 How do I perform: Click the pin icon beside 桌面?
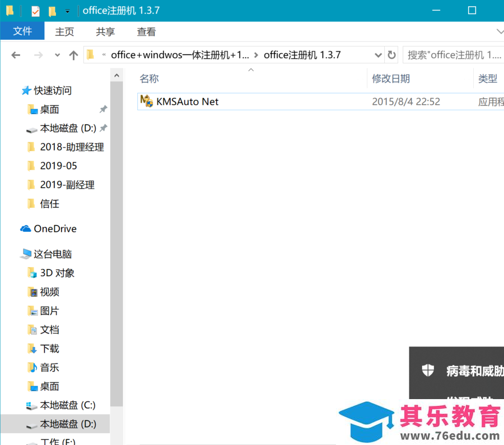coord(103,109)
